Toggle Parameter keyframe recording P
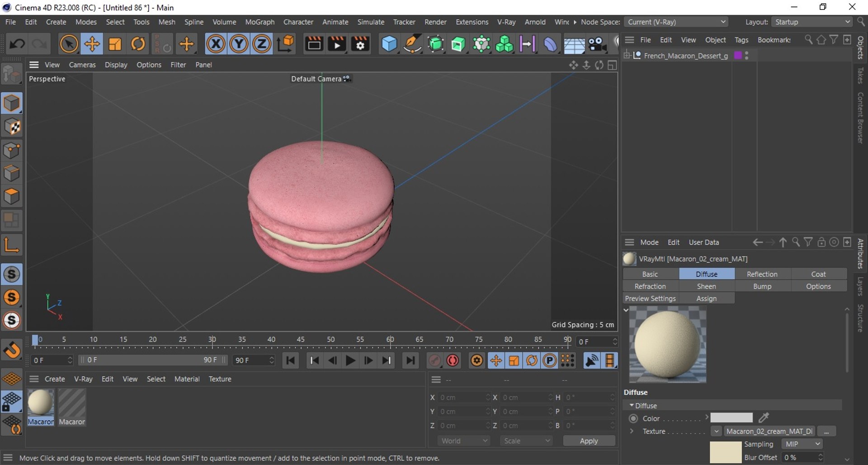 [549, 361]
